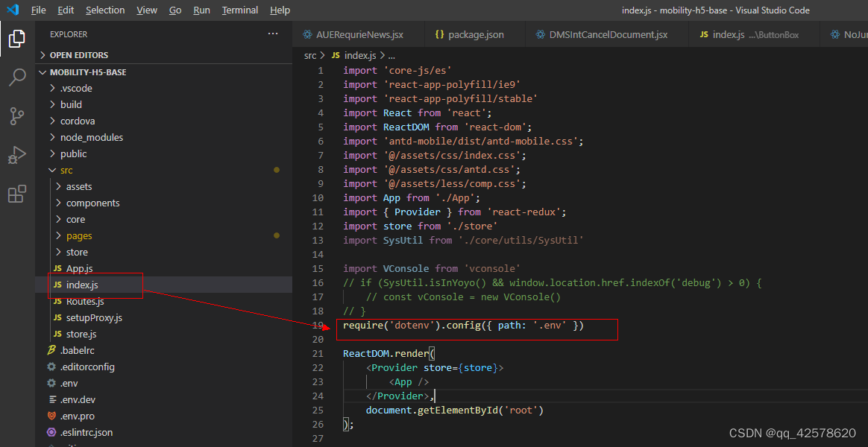This screenshot has width=868, height=447.
Task: Expand the node_modules folder
Action: [91, 136]
